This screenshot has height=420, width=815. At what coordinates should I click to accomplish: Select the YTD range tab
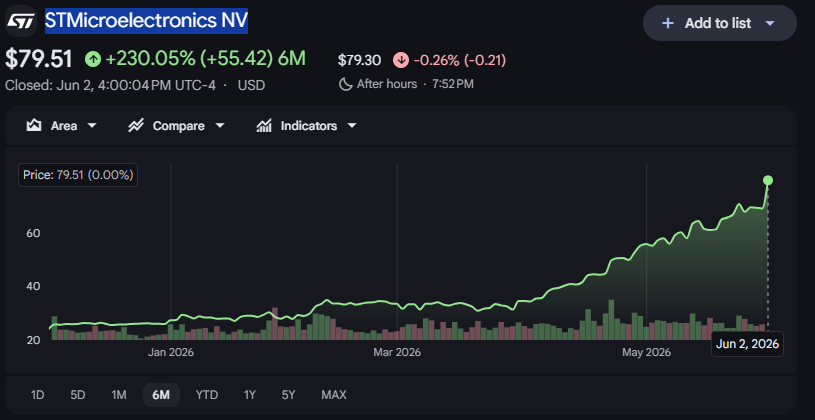tap(206, 395)
